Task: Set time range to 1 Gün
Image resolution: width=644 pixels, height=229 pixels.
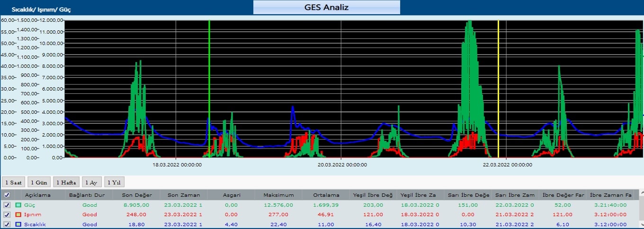Action: (38, 183)
